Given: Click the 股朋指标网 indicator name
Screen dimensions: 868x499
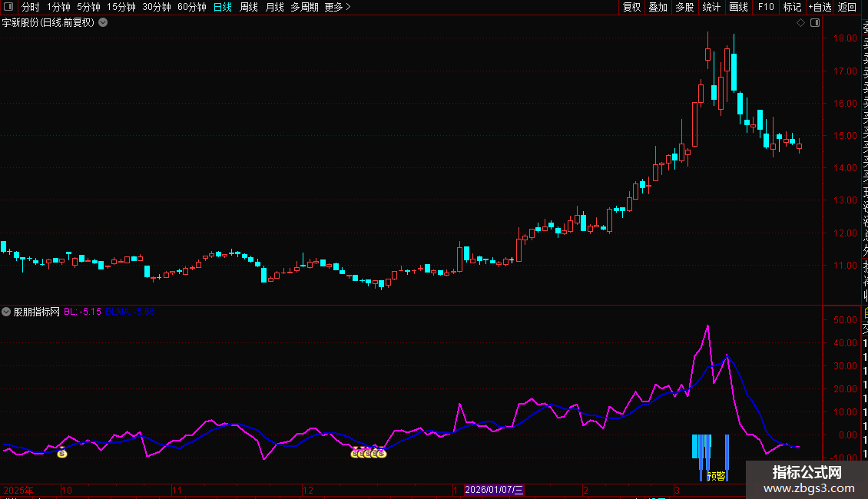Looking at the screenshot, I should tap(37, 312).
